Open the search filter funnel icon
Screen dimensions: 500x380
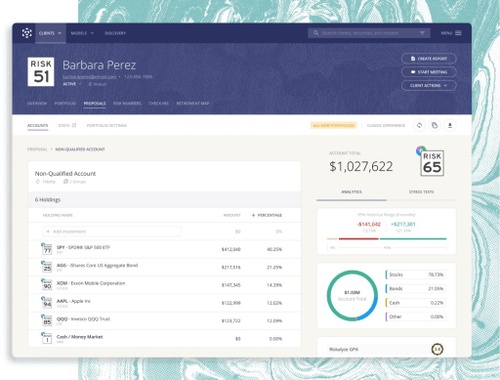[x=422, y=33]
